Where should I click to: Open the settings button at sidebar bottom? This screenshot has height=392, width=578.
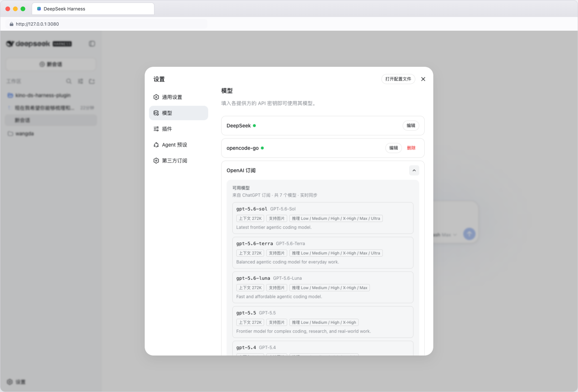pos(16,382)
